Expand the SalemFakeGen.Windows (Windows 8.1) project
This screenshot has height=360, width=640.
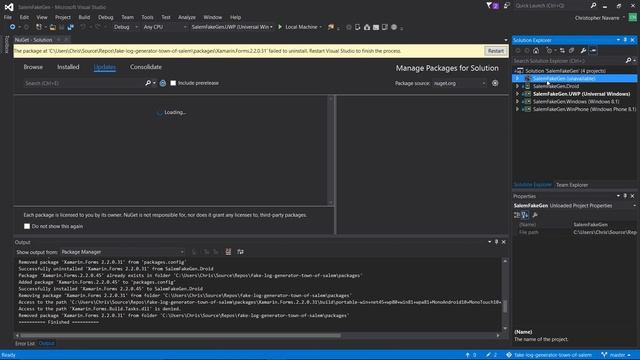click(517, 102)
